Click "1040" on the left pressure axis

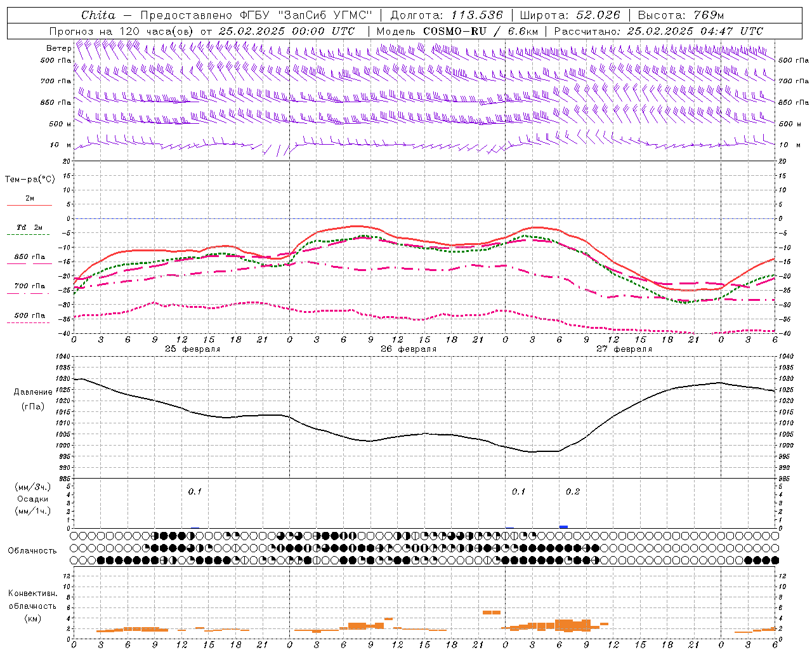point(63,357)
